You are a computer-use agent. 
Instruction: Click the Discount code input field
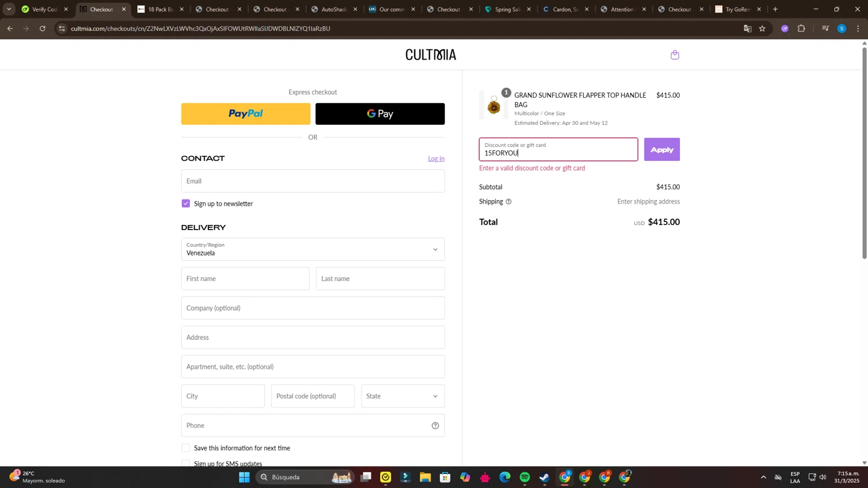(x=558, y=150)
